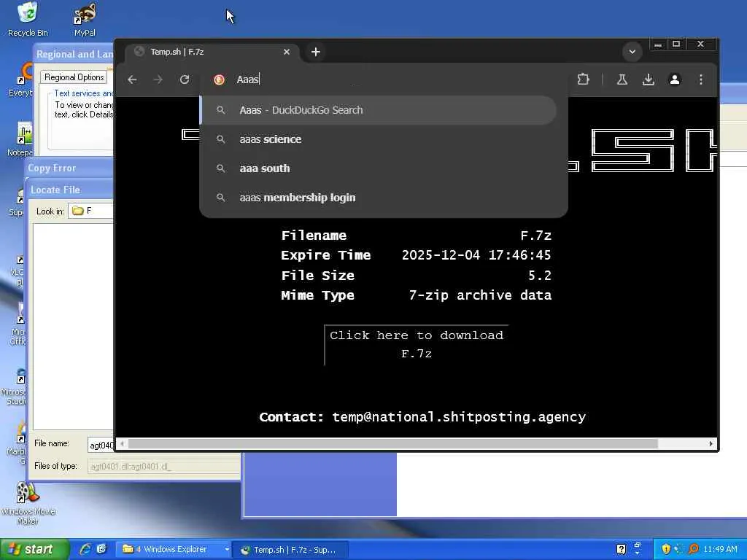Select the Temp.sh | F.7z tab
Image resolution: width=747 pixels, height=560 pixels.
tap(212, 52)
